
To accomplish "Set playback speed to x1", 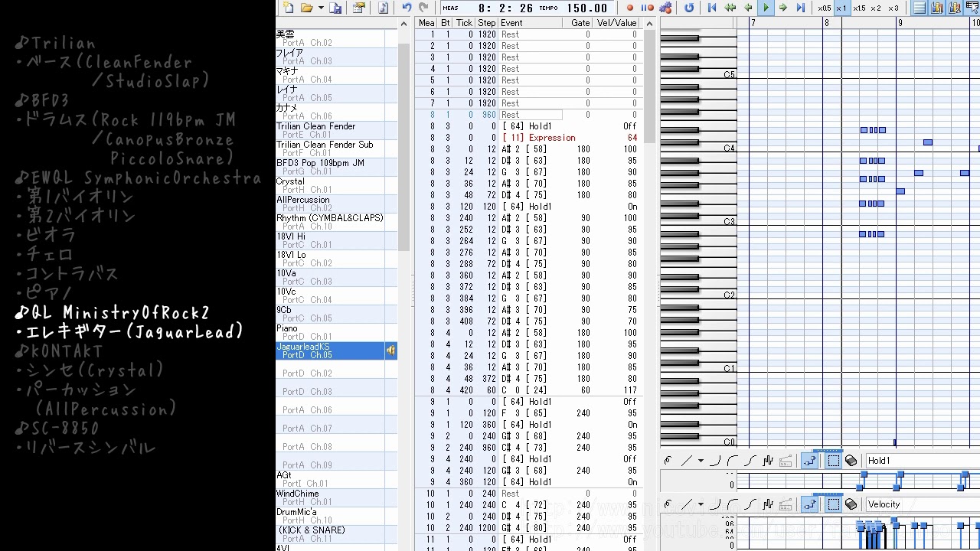I will click(841, 8).
